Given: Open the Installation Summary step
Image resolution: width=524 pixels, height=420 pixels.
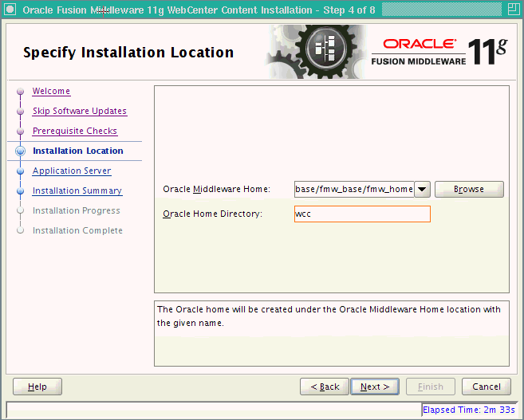Looking at the screenshot, I should click(x=77, y=190).
